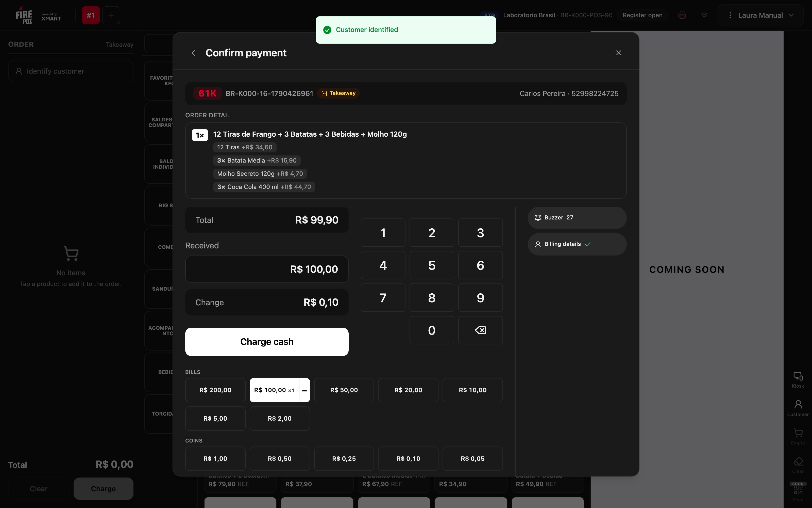Add a new order tab with plus

point(111,15)
